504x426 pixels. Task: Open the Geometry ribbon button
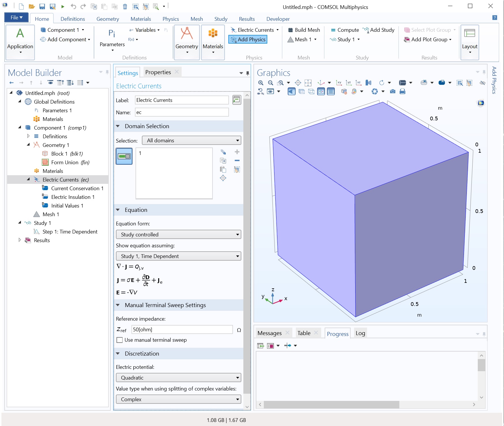tap(187, 42)
